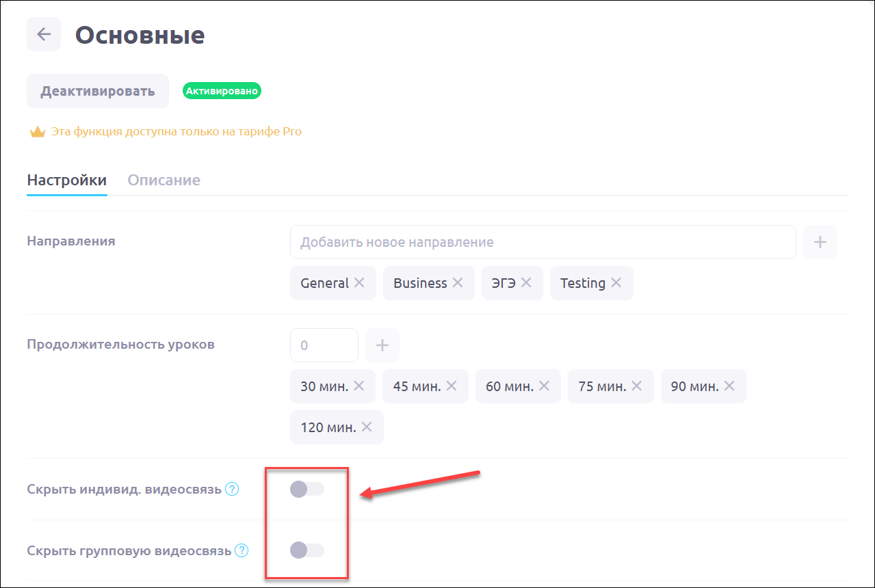Image resolution: width=875 pixels, height=588 pixels.
Task: Go back using the arrow button
Action: [44, 34]
